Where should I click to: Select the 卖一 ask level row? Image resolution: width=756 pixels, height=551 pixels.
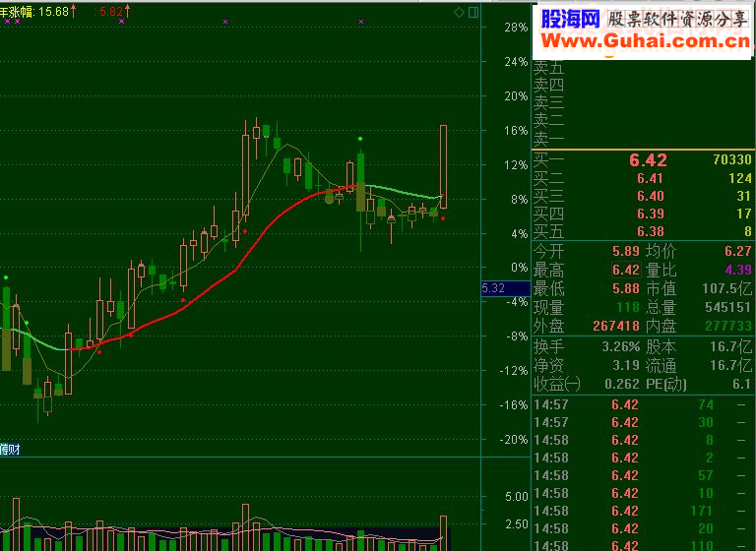click(x=644, y=139)
